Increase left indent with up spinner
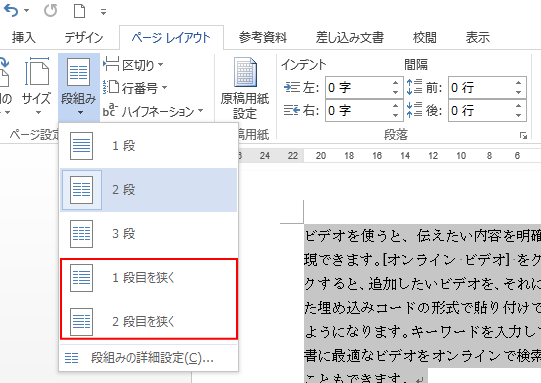The image size is (541, 383). [x=395, y=83]
